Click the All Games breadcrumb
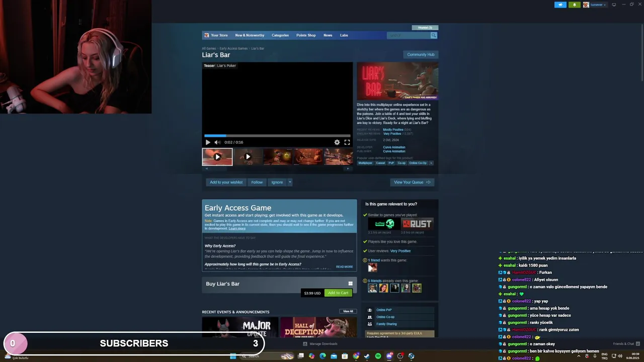The height and width of the screenshot is (362, 644). pos(209,48)
